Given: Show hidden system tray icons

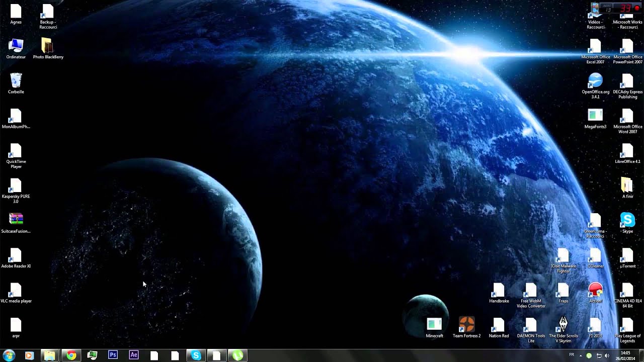Looking at the screenshot, I should point(581,355).
